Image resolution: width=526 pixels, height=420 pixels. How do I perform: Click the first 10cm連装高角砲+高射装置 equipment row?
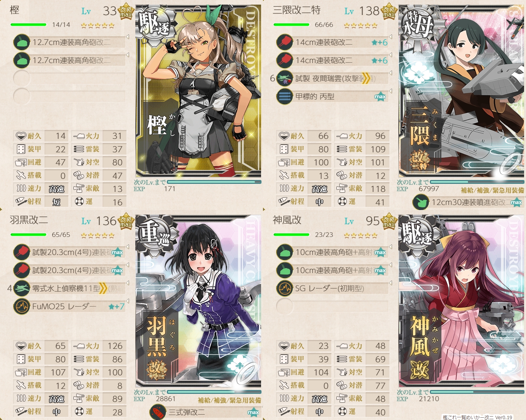(332, 252)
